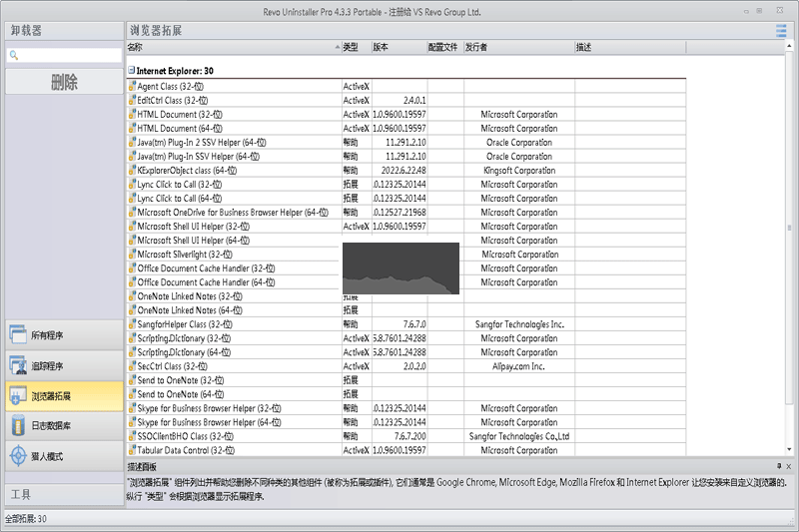Click the icon beside SangforHelper Class (32-位)
Screen dimensions: 799x532
click(x=132, y=324)
